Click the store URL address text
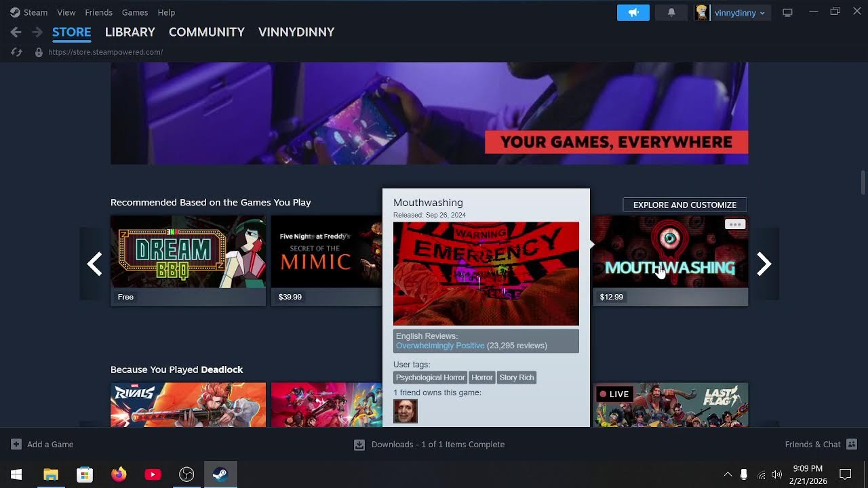 106,52
